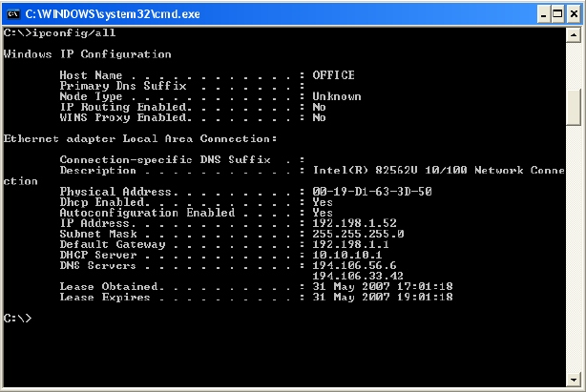The width and height of the screenshot is (586, 392).
Task: Click the Dhcp Enabled value Yes
Action: [x=323, y=202]
